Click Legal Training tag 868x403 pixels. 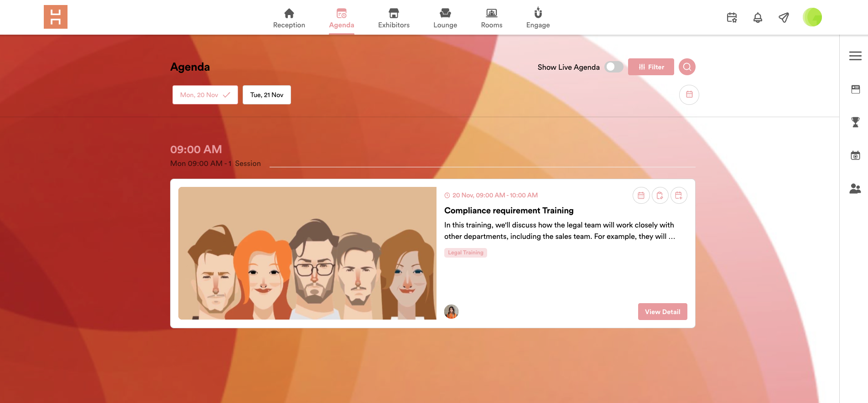pyautogui.click(x=466, y=253)
